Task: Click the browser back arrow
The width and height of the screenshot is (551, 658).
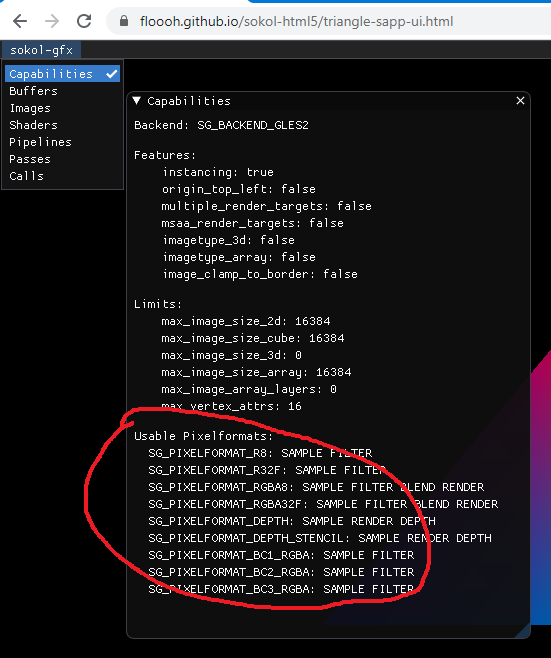Action: [20, 21]
